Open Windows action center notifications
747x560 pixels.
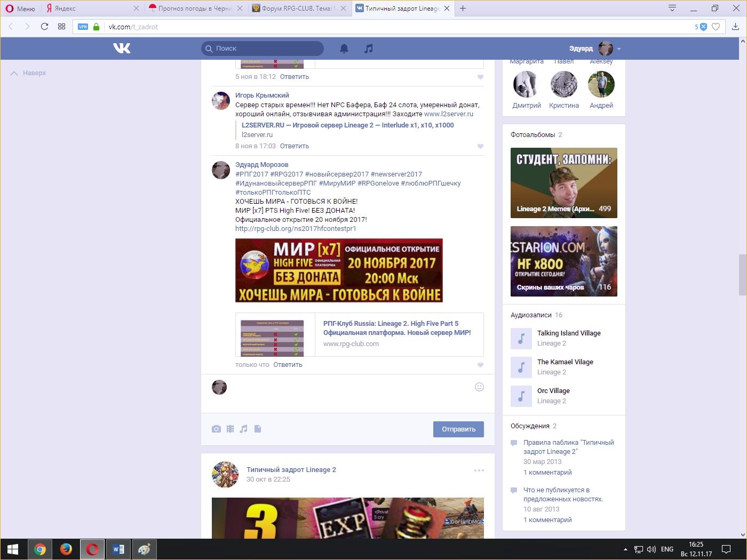[x=726, y=549]
